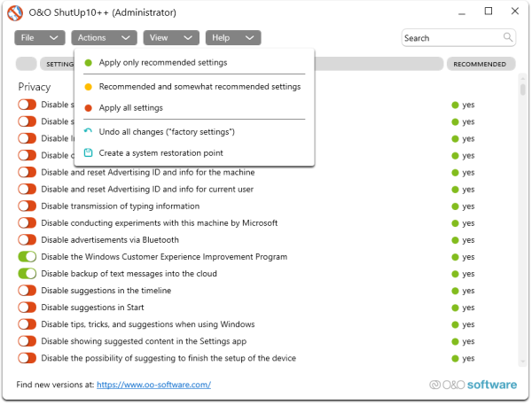Select Apply only recommended settings
Screen dimensions: 532x405
[x=194, y=63]
